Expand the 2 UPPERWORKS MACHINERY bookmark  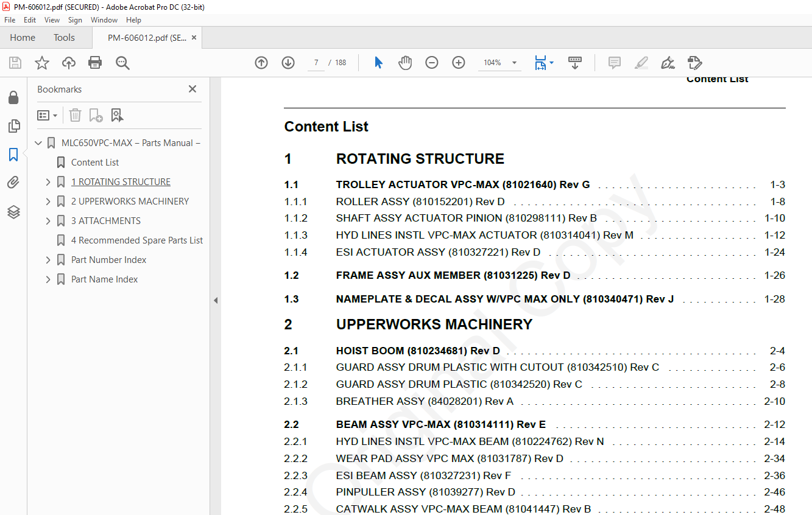coord(49,201)
